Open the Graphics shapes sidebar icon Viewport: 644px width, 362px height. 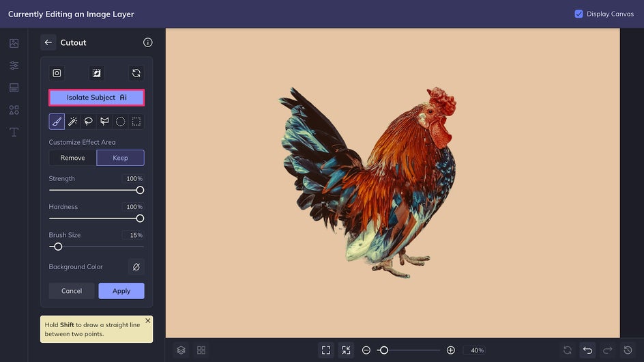pyautogui.click(x=14, y=110)
